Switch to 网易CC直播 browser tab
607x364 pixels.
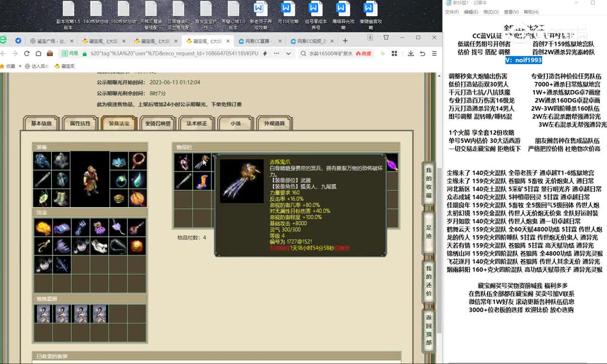click(258, 41)
